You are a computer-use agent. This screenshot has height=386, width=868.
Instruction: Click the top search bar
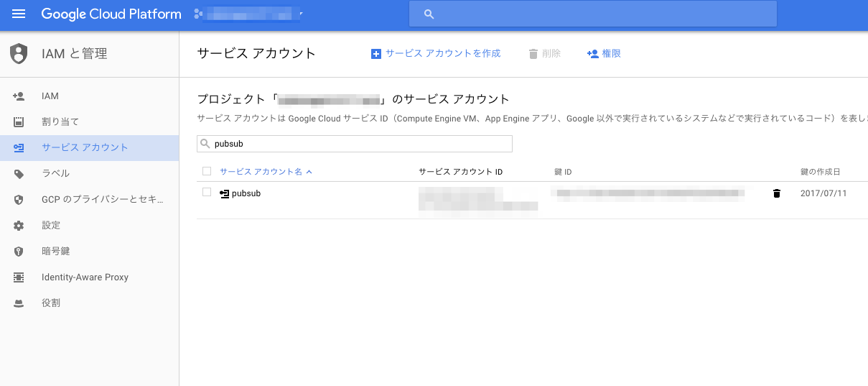coord(592,14)
